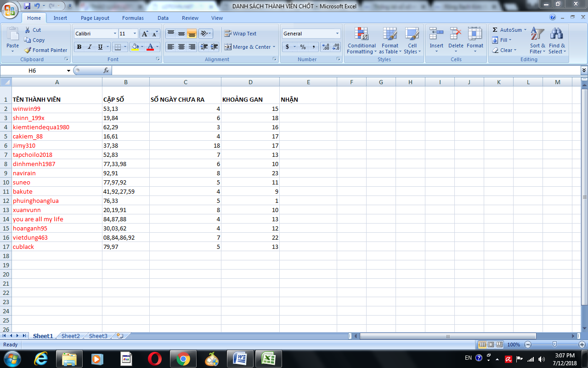
Task: Apply top align to cells
Action: 170,34
